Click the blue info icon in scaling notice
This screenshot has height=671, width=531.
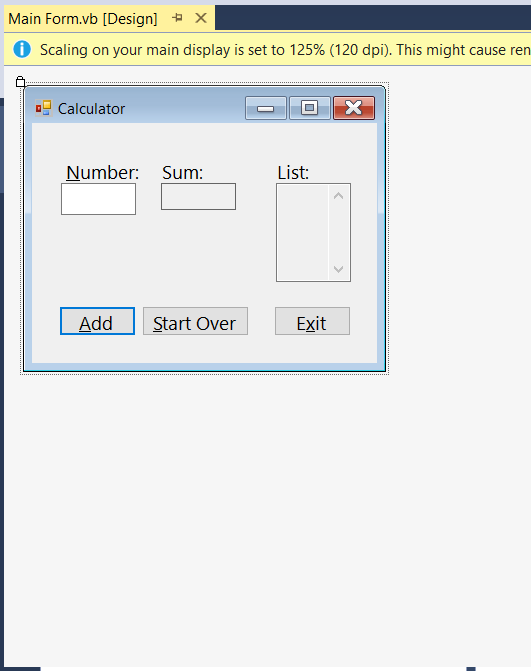22,49
